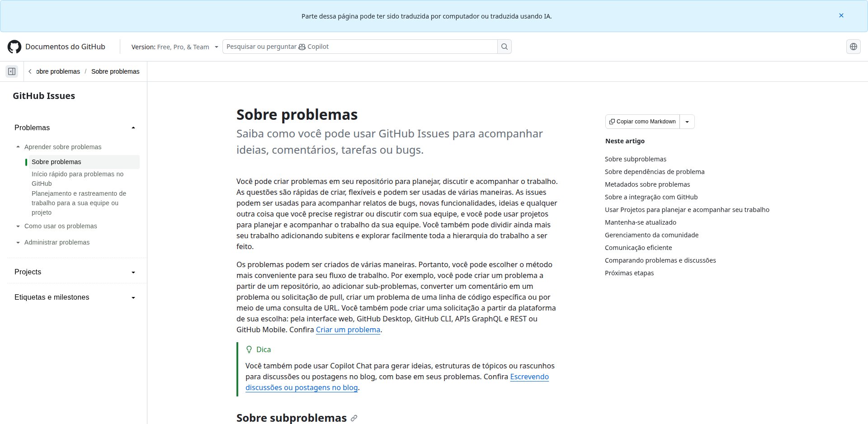
Task: Click the search magnifier button
Action: coord(505,47)
